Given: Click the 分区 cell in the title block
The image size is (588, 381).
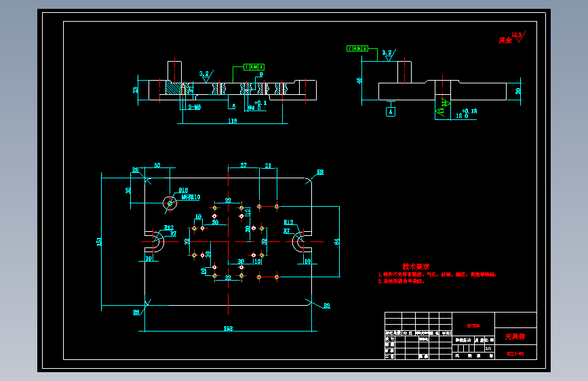Looking at the screenshot, I should 408,333.
